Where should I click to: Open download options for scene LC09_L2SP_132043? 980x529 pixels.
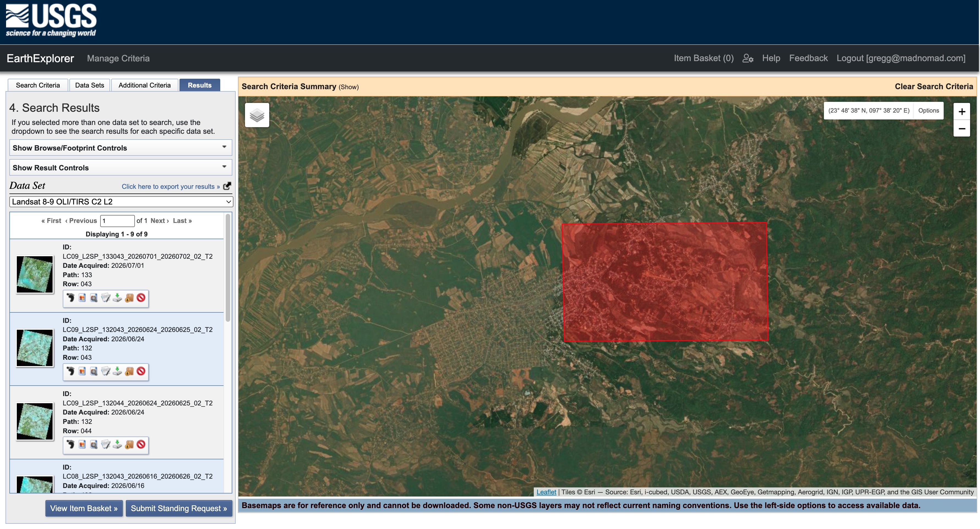coord(118,371)
